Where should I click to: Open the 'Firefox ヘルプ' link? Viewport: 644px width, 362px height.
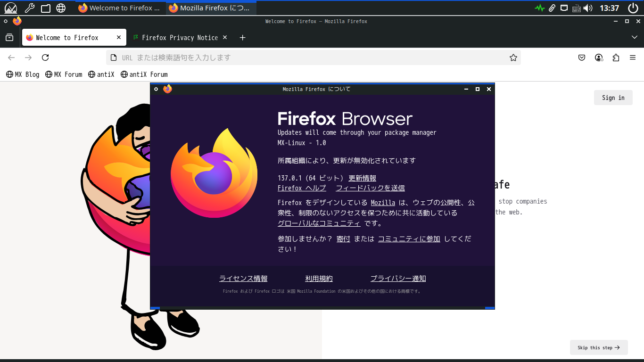302,188
